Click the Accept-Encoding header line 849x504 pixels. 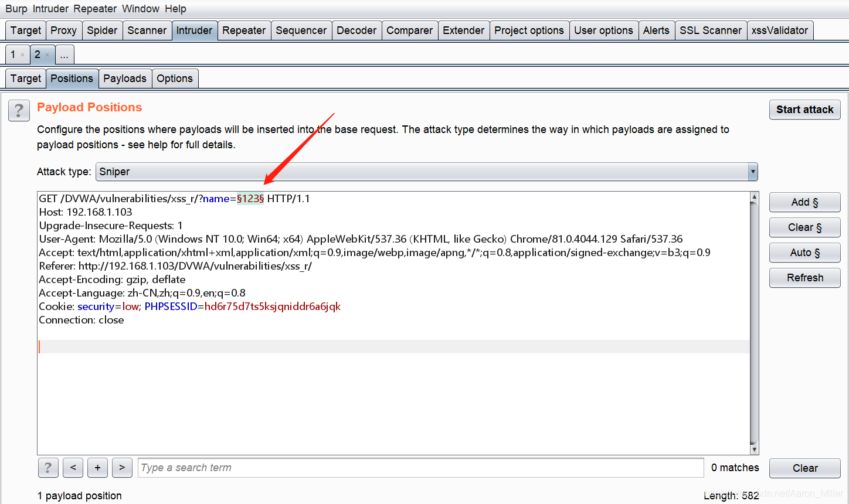[112, 280]
